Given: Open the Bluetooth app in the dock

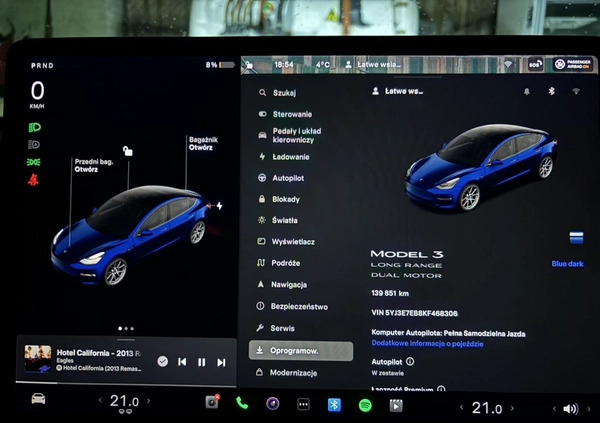Looking at the screenshot, I should tap(334, 405).
